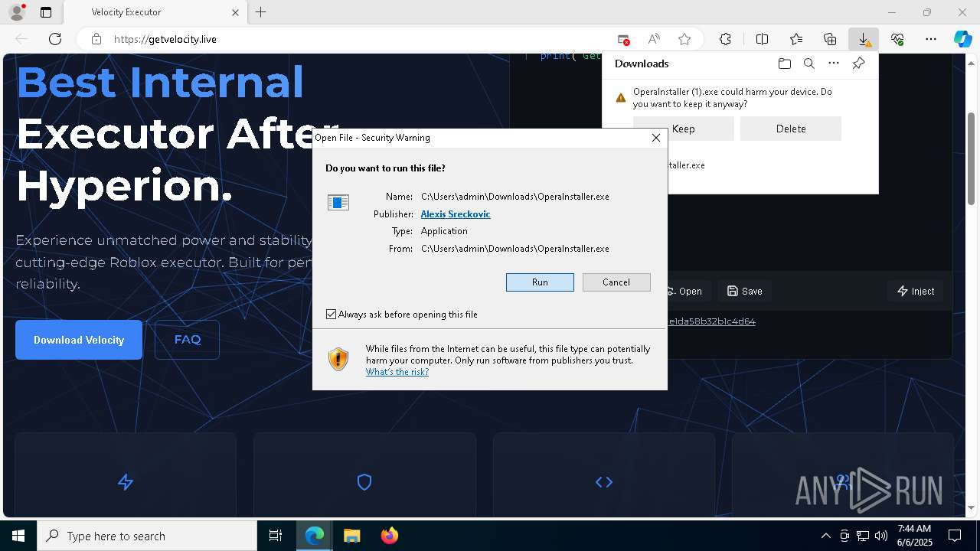Open the volume control tray icon
Screen dimensions: 980x551
click(881, 536)
